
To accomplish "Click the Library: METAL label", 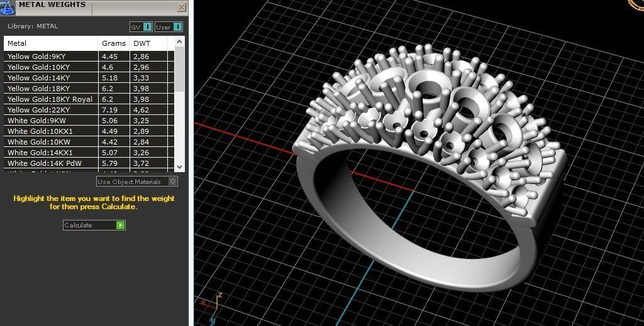I will point(33,26).
